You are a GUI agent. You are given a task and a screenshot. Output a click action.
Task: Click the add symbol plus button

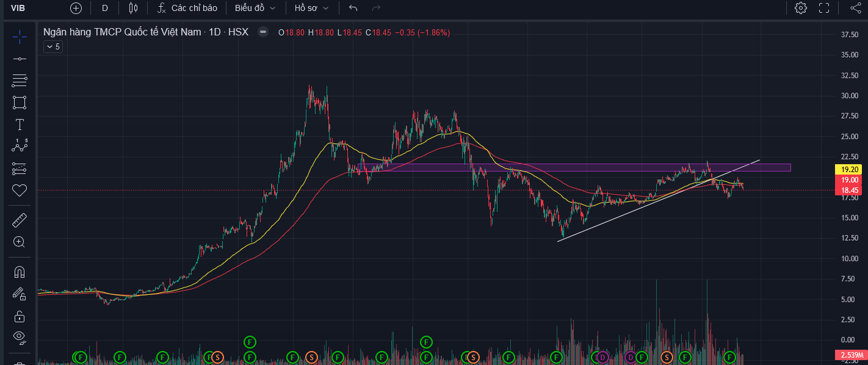click(76, 8)
